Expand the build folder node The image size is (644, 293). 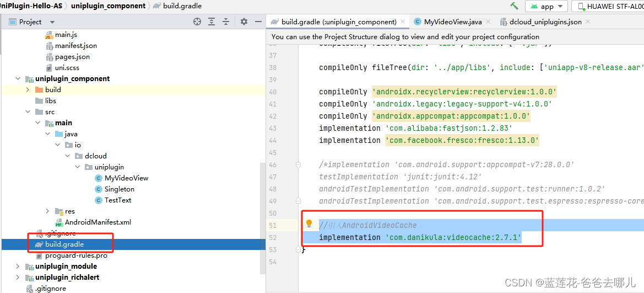[28, 90]
